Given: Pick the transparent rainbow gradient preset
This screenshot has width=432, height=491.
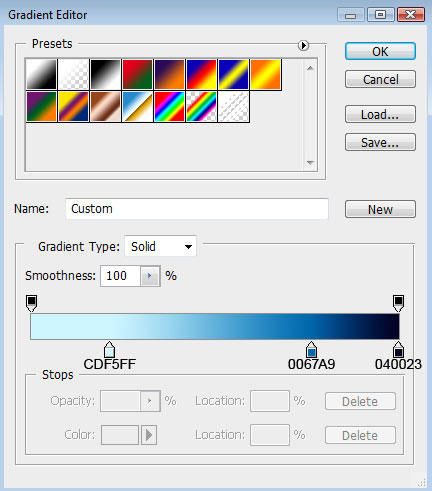Looking at the screenshot, I should pyautogui.click(x=201, y=107).
